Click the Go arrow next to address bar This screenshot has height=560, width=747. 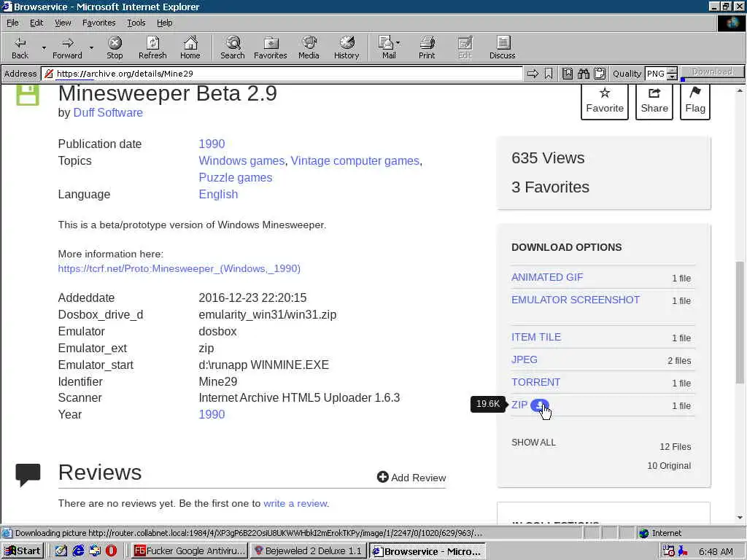click(533, 74)
